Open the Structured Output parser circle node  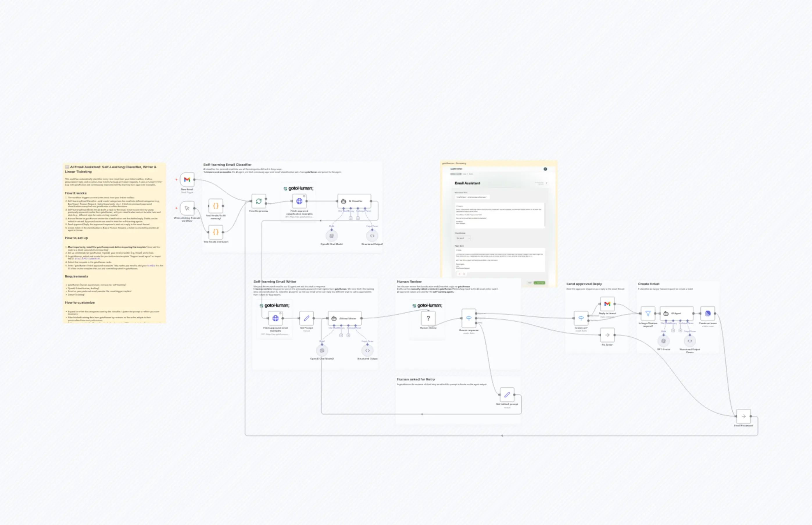[x=372, y=235]
